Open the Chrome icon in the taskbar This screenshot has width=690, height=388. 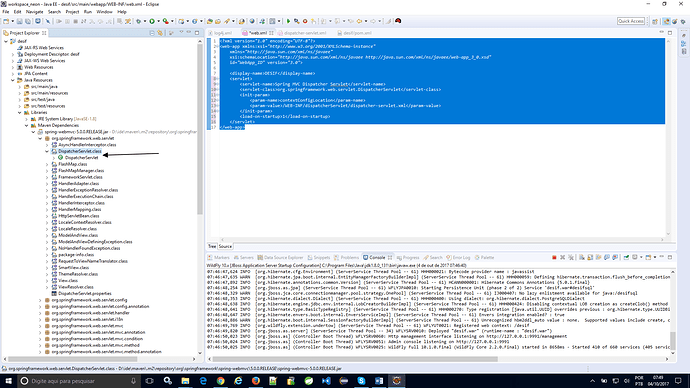220,381
